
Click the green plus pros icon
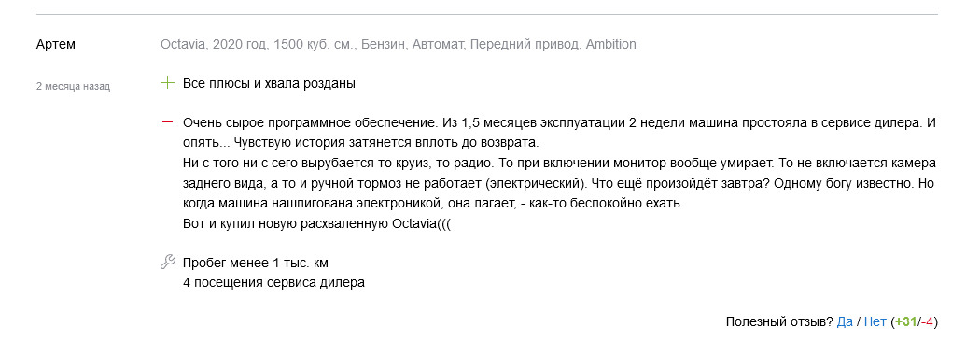(167, 82)
